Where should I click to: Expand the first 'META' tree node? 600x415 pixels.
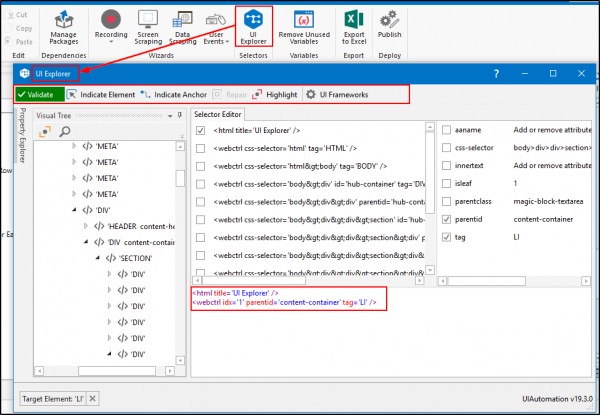pyautogui.click(x=74, y=146)
